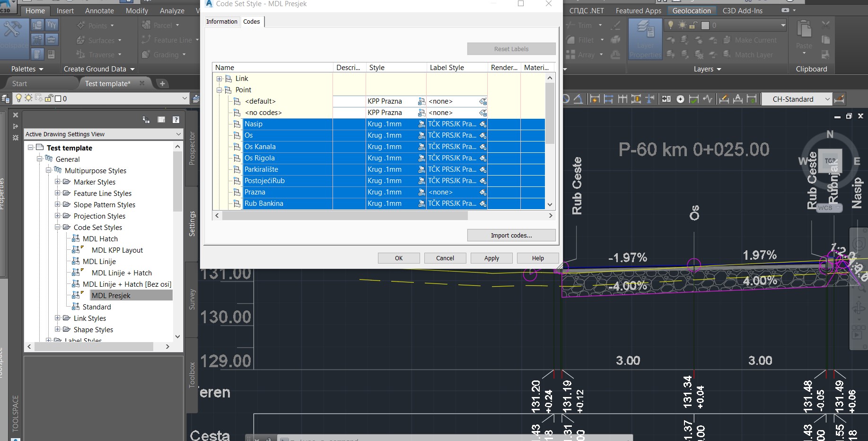Viewport: 868px width, 441px height.
Task: Click the Apply button
Action: tap(491, 258)
